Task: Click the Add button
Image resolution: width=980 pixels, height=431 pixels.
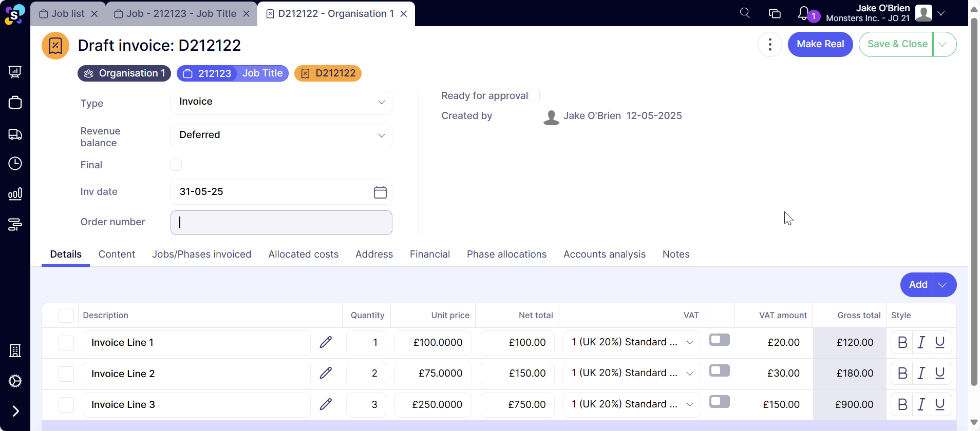Action: pyautogui.click(x=917, y=285)
